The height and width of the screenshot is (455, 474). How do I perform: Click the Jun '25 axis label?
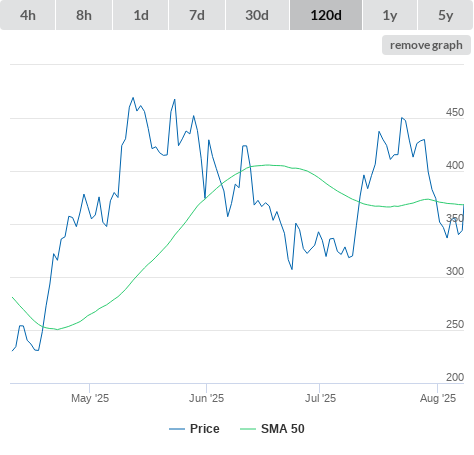tap(207, 398)
